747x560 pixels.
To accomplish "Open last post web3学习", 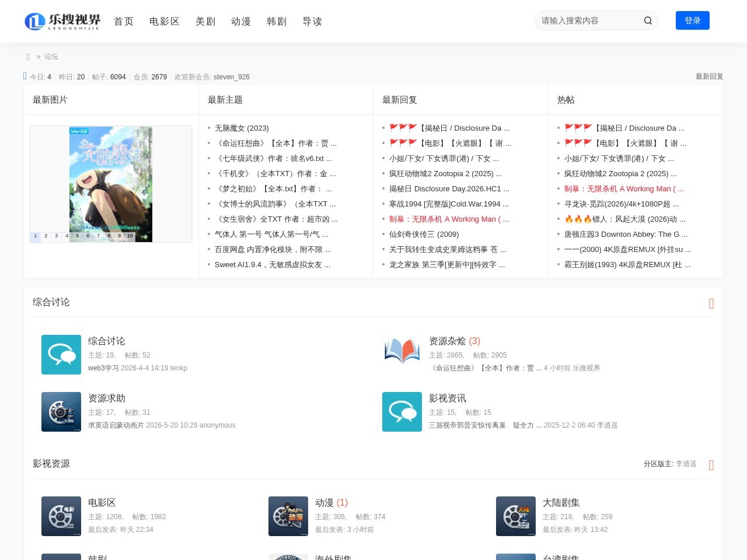I will [103, 368].
